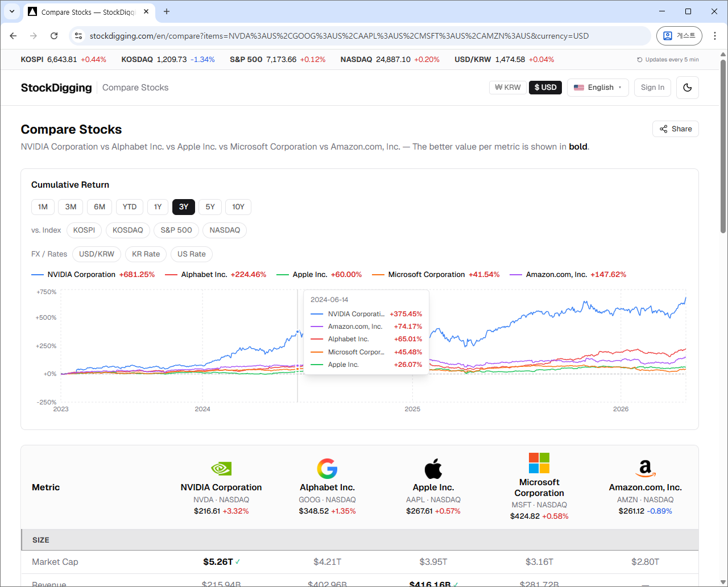Click Microsoft Corporation chart legend entry
Viewport: 728px width, 587px height.
pos(436,275)
